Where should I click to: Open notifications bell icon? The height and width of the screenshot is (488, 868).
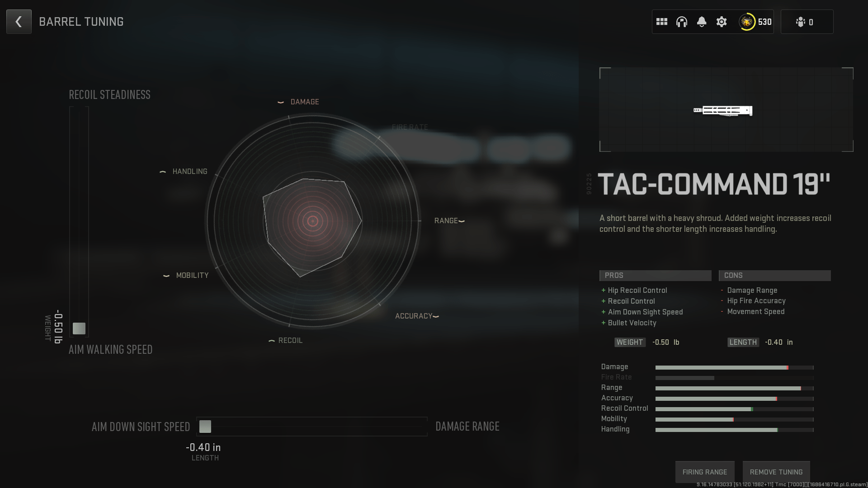[702, 22]
